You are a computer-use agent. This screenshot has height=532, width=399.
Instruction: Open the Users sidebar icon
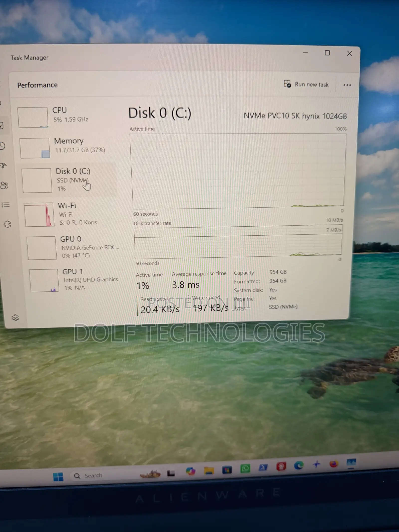[4, 185]
